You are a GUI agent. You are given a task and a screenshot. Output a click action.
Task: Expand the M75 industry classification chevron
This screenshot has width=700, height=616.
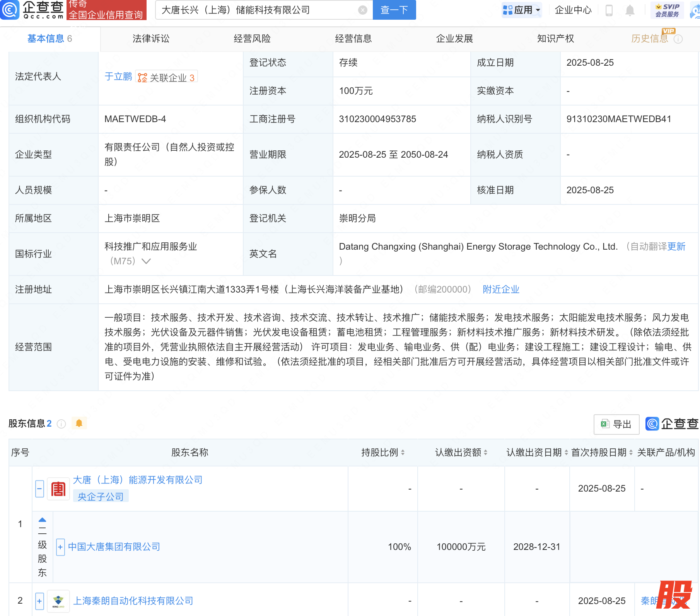[x=146, y=261]
